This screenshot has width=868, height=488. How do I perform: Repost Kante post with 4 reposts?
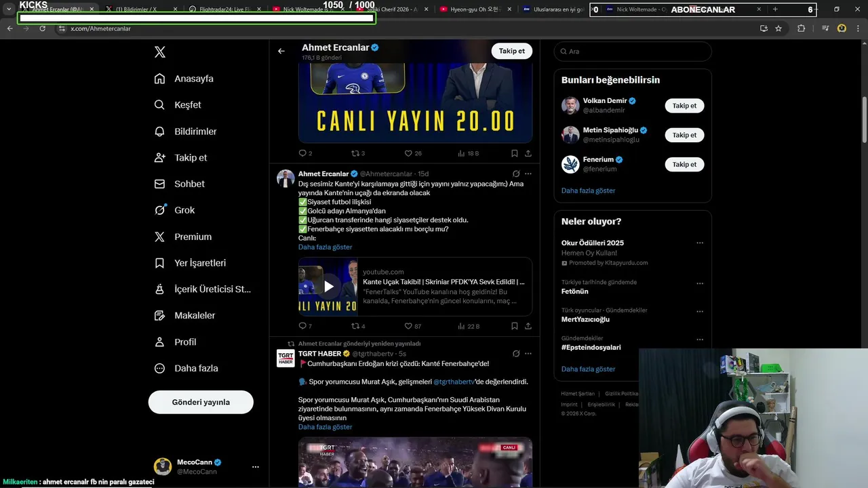(358, 326)
